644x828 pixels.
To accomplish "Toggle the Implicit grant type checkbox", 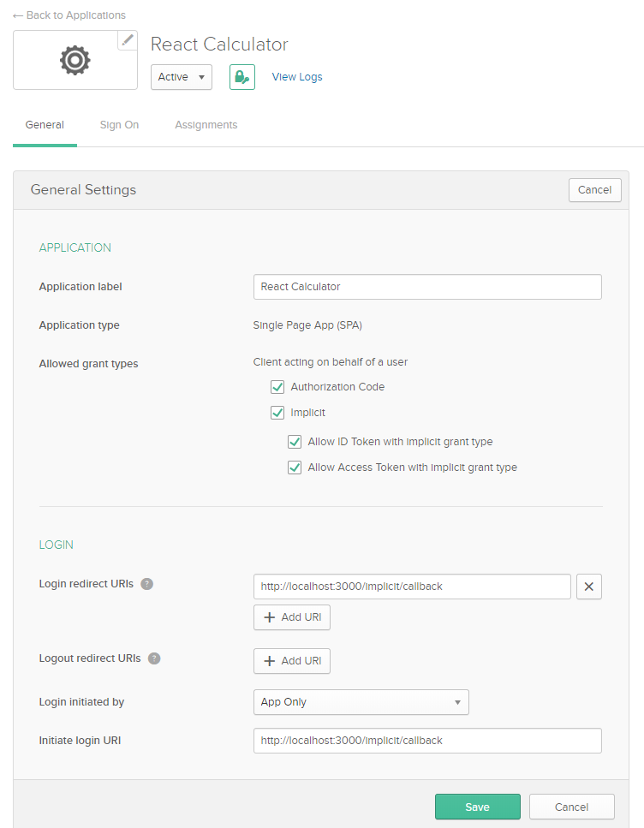I will (x=277, y=413).
